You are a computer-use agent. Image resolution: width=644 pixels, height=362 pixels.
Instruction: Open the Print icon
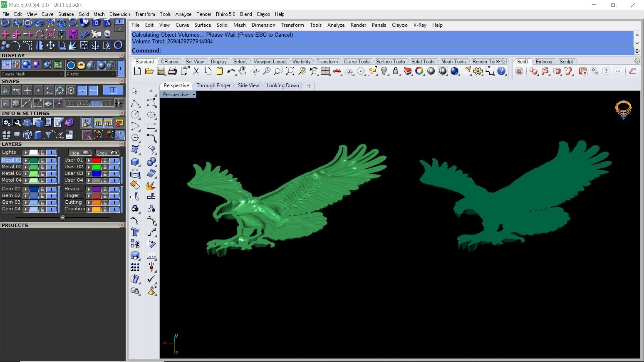pos(172,71)
